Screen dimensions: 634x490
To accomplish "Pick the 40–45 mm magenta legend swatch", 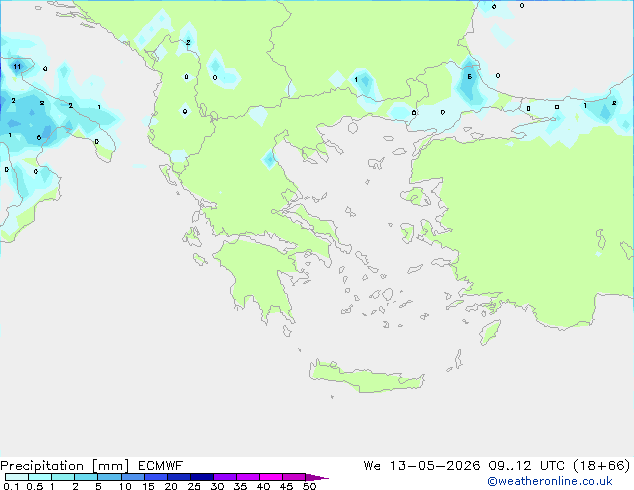I will click(271, 477).
